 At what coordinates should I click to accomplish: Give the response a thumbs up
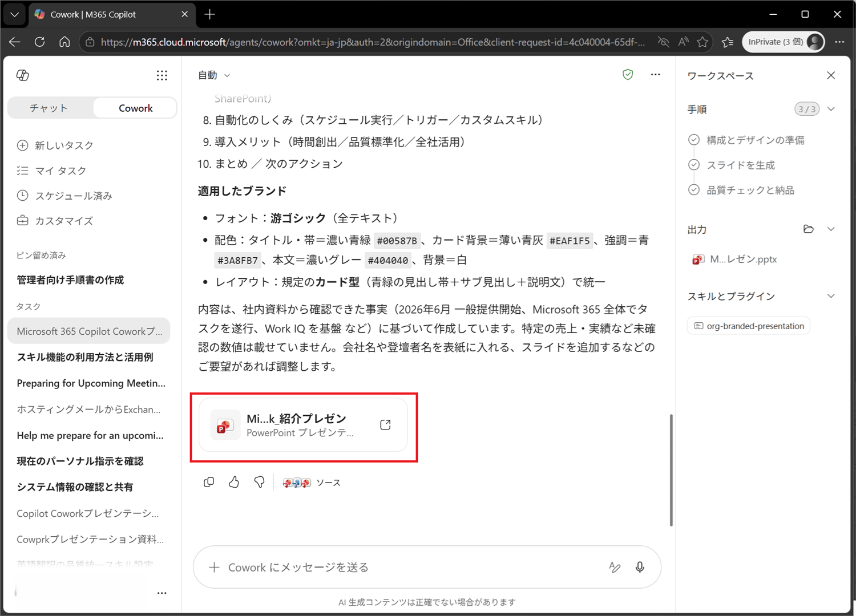(234, 483)
